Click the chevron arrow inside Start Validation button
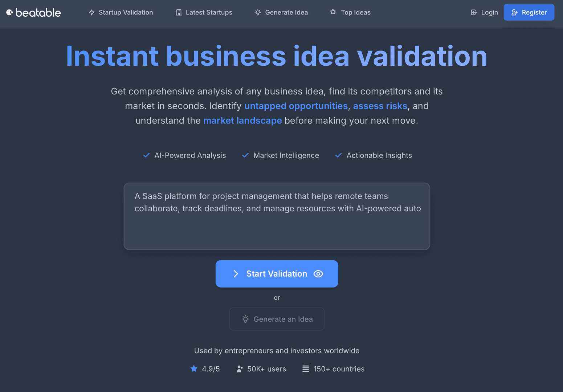 click(x=236, y=274)
